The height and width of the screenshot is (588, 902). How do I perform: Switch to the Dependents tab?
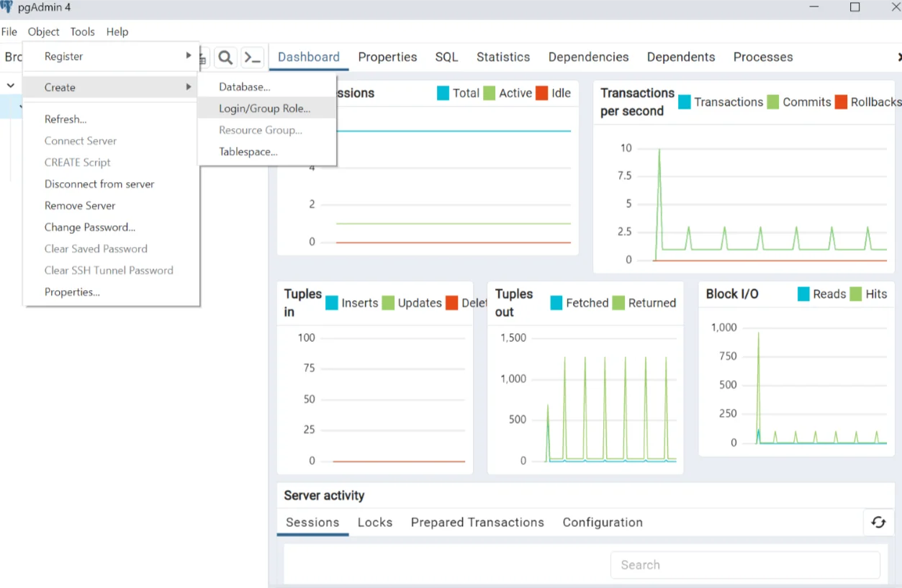click(x=681, y=57)
